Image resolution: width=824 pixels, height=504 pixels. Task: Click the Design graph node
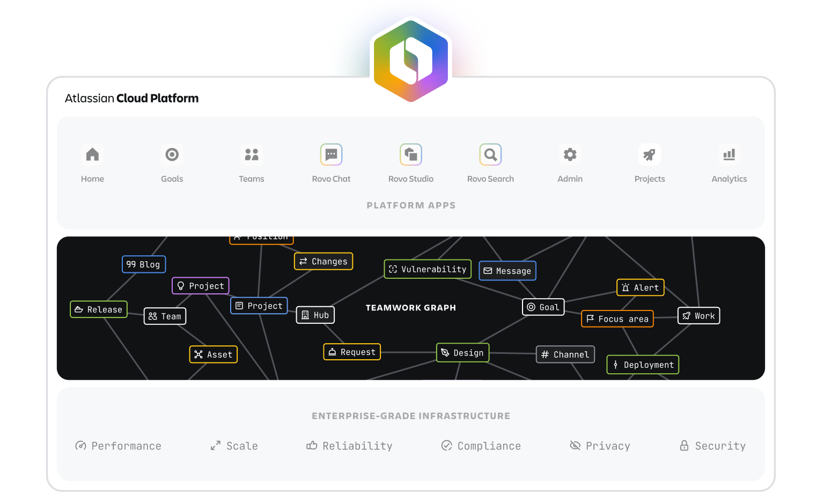pos(462,353)
